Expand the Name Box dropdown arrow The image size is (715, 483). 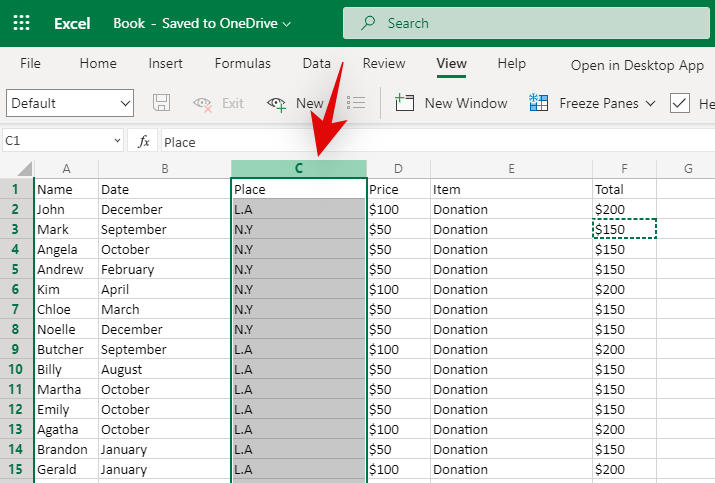118,142
